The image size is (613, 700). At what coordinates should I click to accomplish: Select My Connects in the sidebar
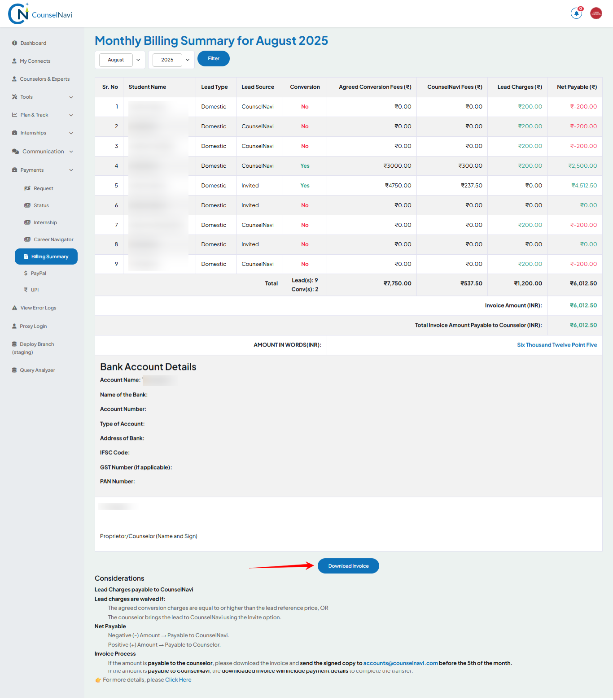(x=35, y=61)
